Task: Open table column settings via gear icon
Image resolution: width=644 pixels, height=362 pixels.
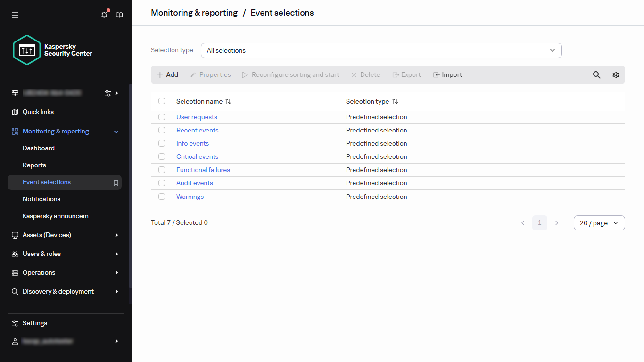Action: click(615, 74)
